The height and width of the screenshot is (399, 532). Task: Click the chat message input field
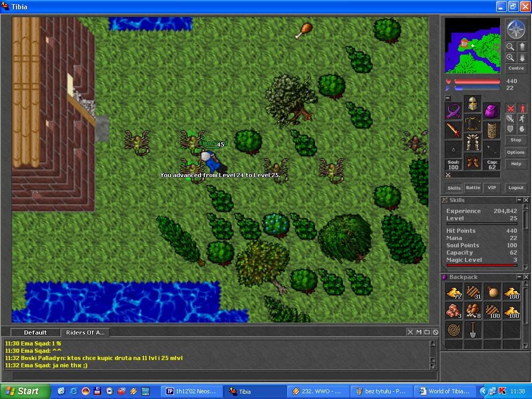(x=224, y=376)
